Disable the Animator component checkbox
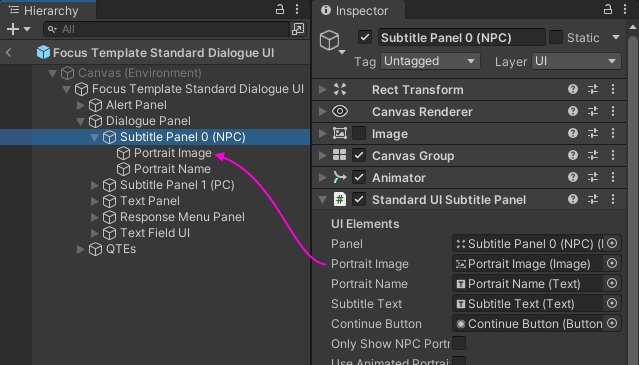The image size is (639, 365). tap(359, 177)
